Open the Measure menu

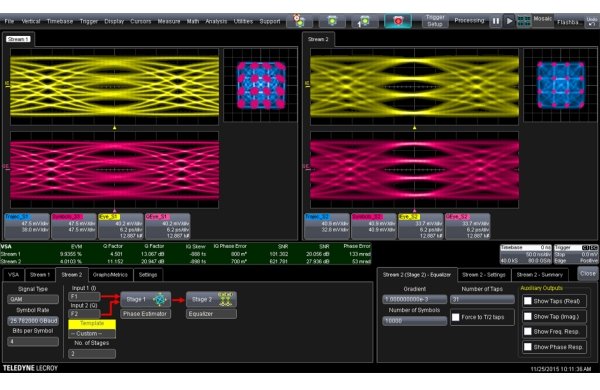(169, 21)
